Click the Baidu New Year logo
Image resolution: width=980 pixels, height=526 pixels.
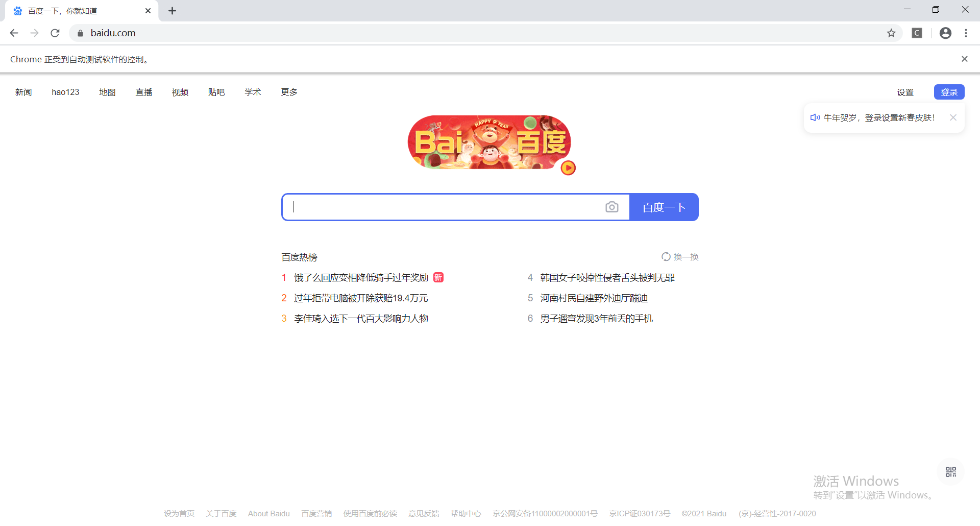[x=488, y=142]
